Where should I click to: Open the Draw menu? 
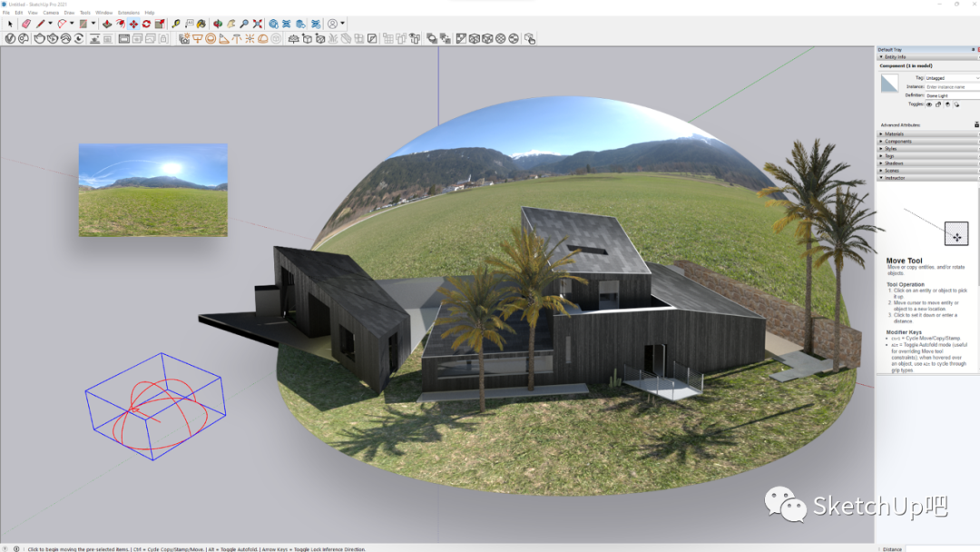[69, 13]
